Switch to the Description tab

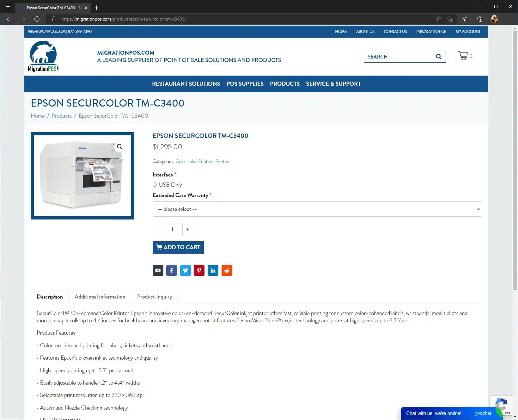click(x=50, y=297)
